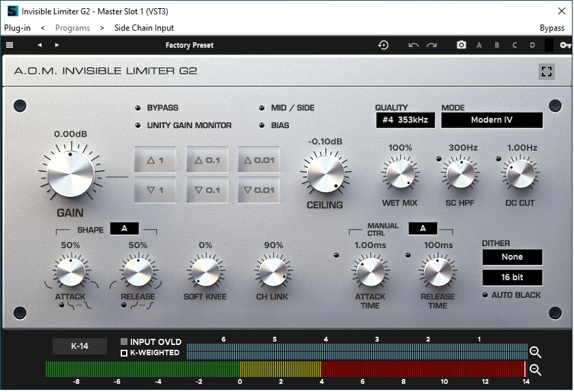This screenshot has height=392, width=574.
Task: Click the Studio One S window icon
Action: [x=12, y=11]
